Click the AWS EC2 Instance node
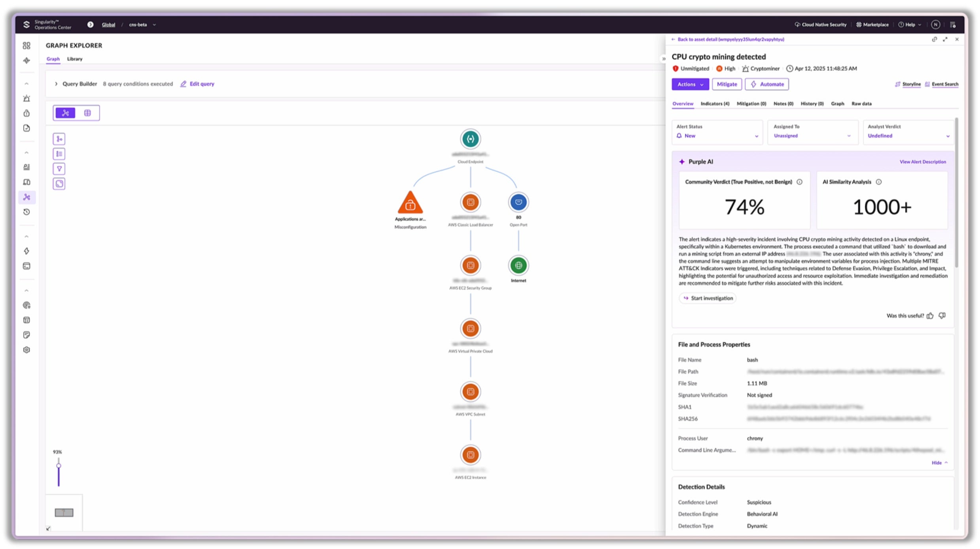Viewport: 980px width, 549px height. pyautogui.click(x=470, y=455)
